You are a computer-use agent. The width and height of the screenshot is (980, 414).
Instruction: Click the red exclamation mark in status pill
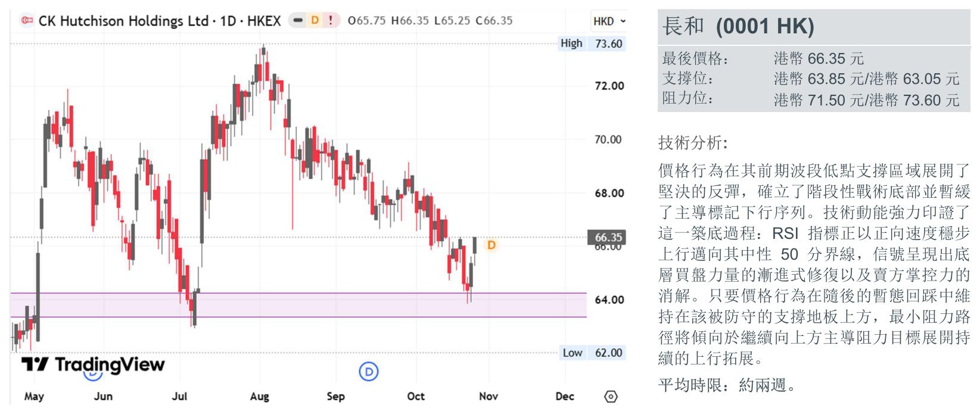[331, 20]
